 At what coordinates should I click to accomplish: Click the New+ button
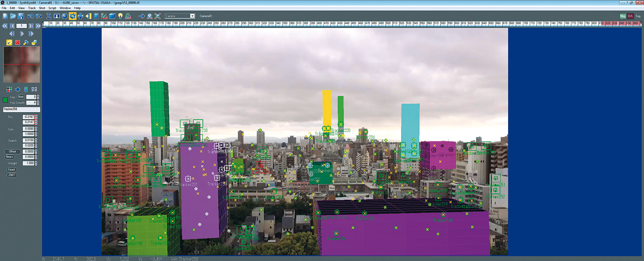pos(9,157)
